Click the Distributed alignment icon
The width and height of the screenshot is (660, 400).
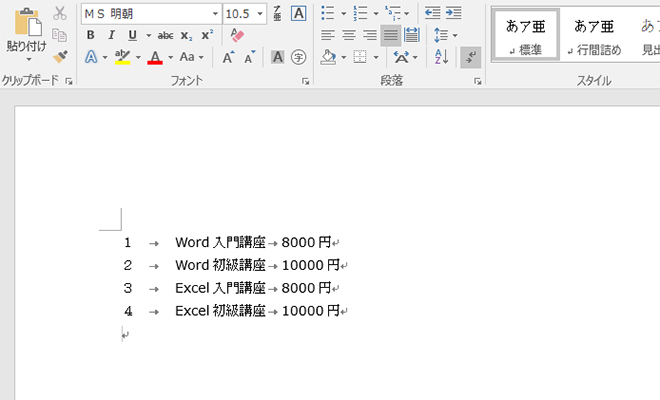tap(412, 35)
